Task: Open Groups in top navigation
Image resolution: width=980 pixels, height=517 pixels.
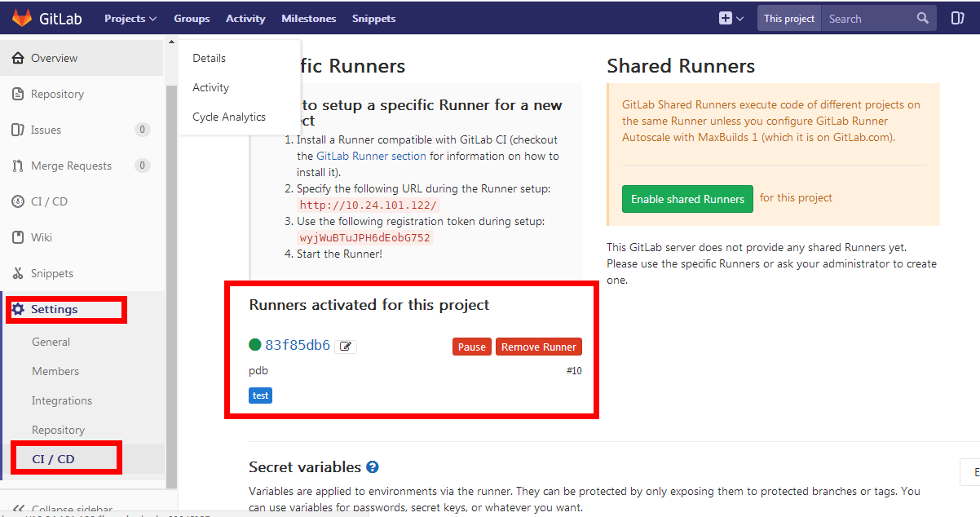Action: pyautogui.click(x=192, y=18)
